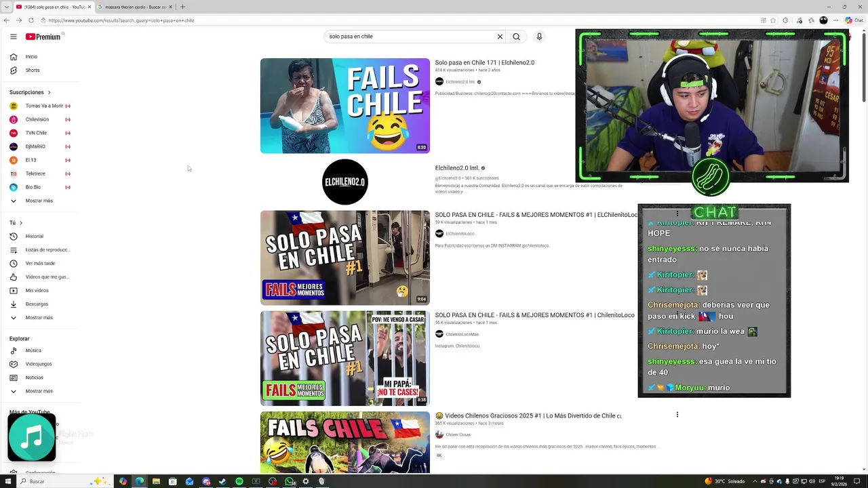The width and height of the screenshot is (868, 488).
Task: Go to YouTube Premium home via logo
Action: pos(43,37)
